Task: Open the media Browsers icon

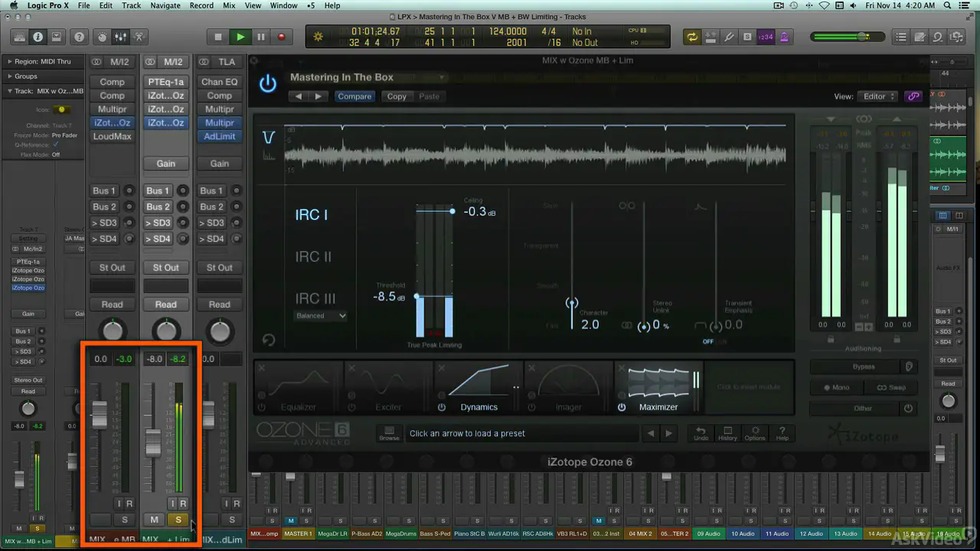Action: click(956, 37)
